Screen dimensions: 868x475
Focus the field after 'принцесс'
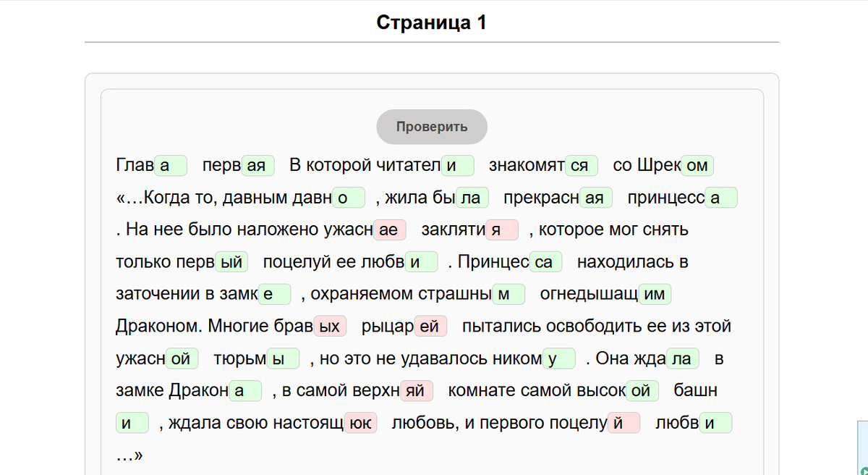click(x=721, y=198)
